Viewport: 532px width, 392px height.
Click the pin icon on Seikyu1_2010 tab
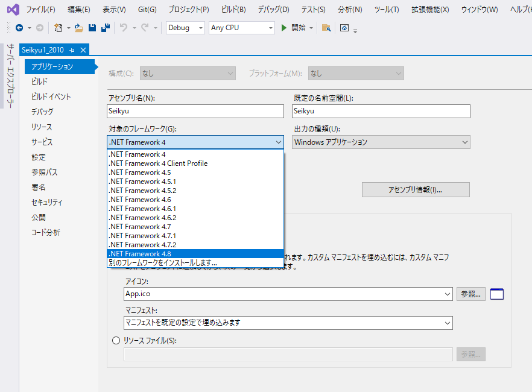pos(72,50)
